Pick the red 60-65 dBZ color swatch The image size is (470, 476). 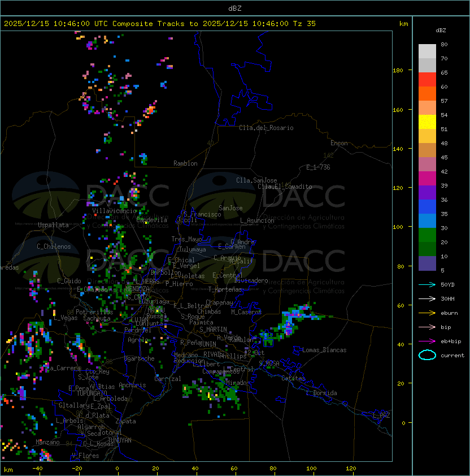427,80
